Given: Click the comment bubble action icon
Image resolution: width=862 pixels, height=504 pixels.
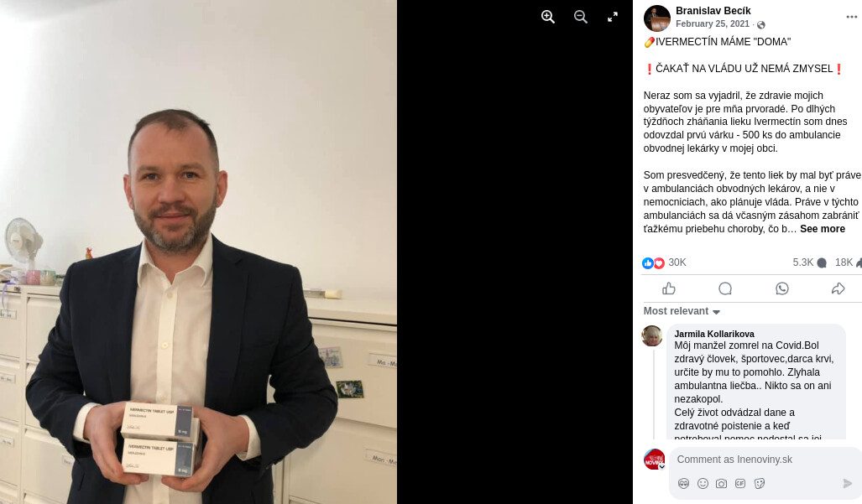Looking at the screenshot, I should coord(725,288).
